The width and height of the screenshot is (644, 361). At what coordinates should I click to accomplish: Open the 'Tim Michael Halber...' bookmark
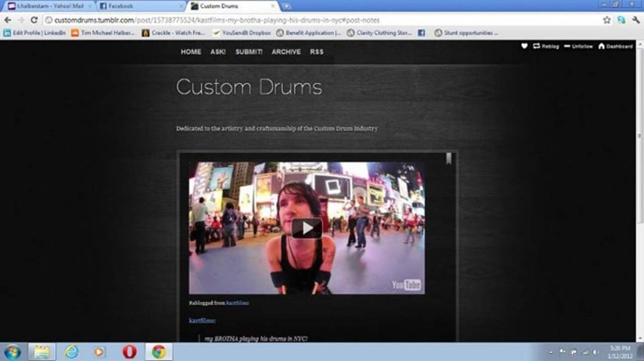coord(103,33)
